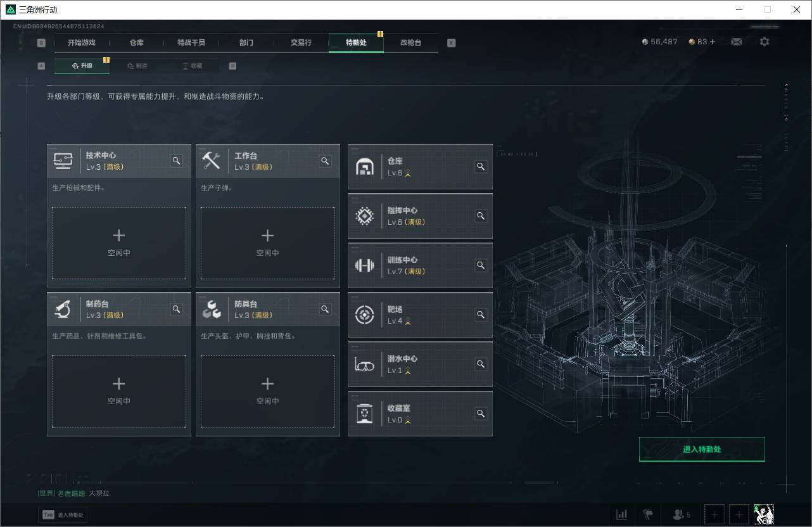Open magnifier details for 防具台 facility

pos(325,309)
